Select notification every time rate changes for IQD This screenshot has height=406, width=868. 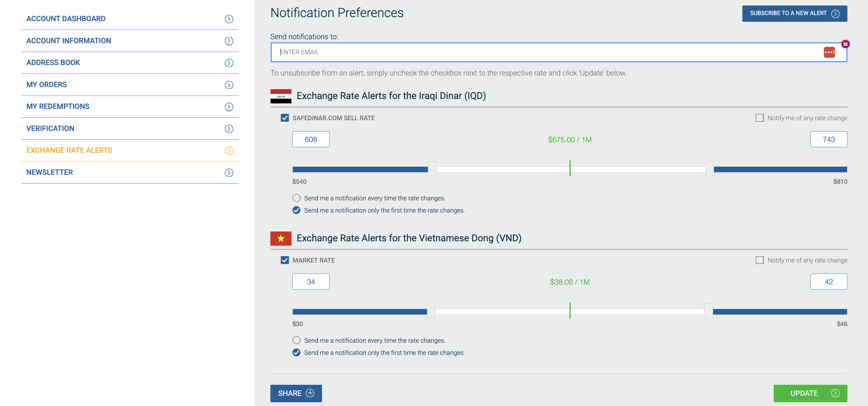(296, 198)
